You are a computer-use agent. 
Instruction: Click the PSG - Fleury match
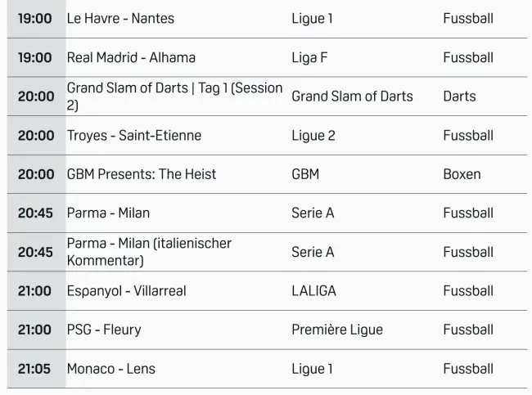[x=104, y=330]
